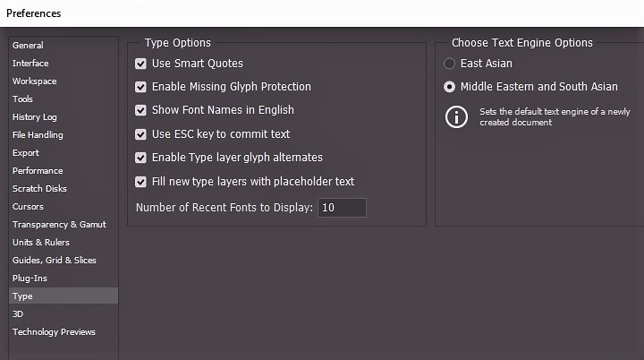644x360 pixels.
Task: Select Transparency & Gamut preferences
Action: coord(58,225)
